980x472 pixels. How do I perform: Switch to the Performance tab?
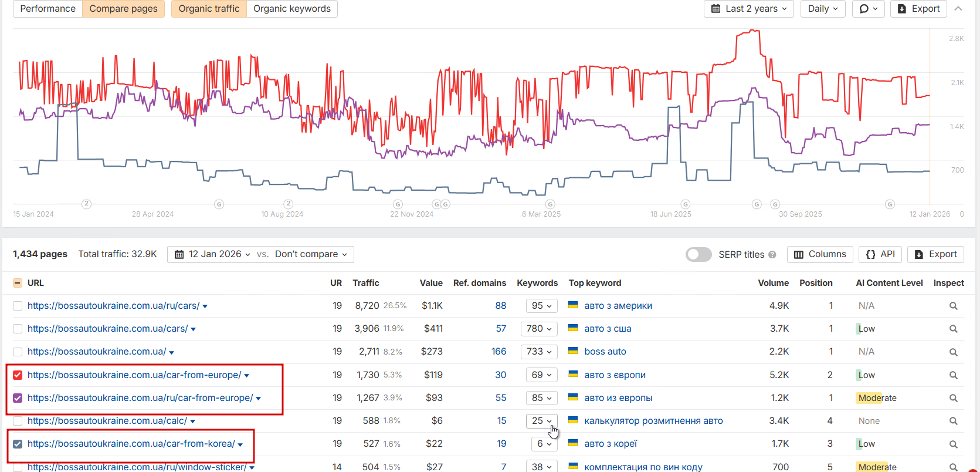(x=48, y=9)
